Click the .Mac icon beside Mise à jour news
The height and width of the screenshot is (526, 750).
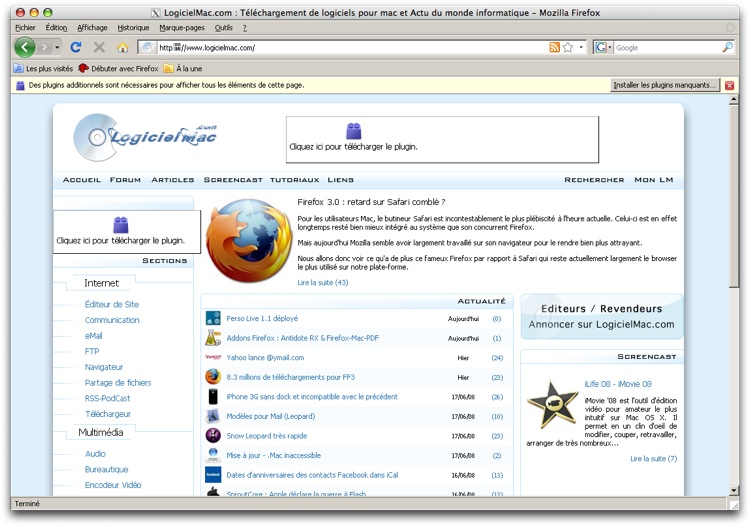pos(213,455)
